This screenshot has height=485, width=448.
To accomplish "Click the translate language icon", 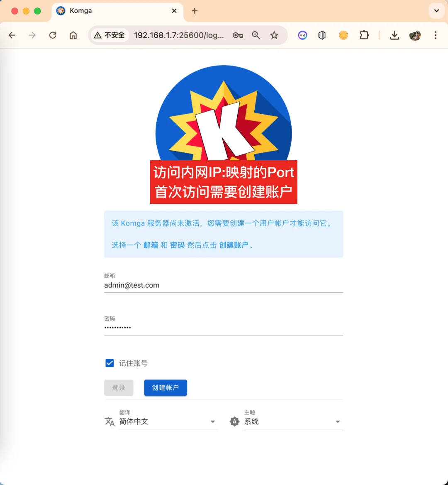I will 110,421.
